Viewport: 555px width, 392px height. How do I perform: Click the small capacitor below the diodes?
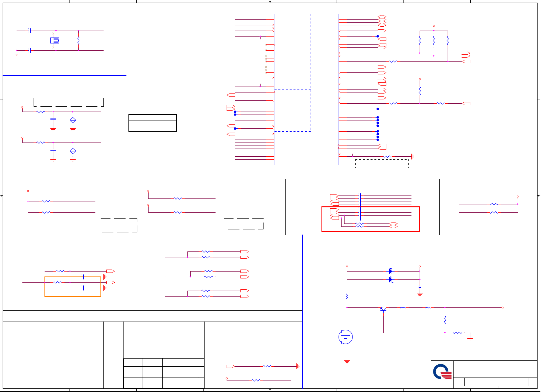(x=420, y=287)
